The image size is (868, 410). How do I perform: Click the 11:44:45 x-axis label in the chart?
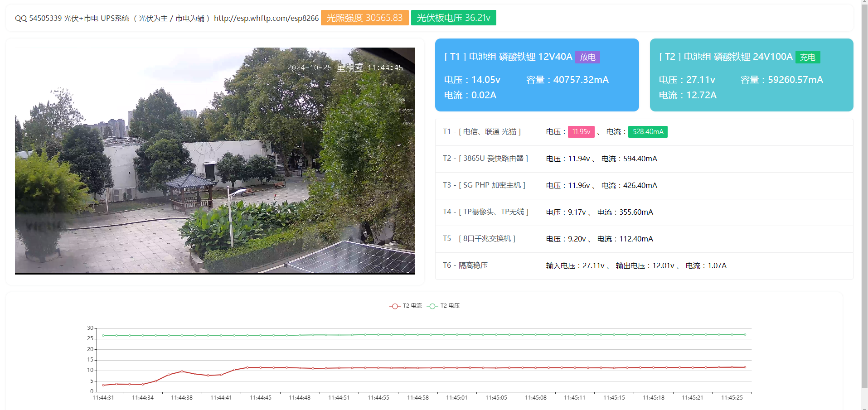tap(260, 398)
